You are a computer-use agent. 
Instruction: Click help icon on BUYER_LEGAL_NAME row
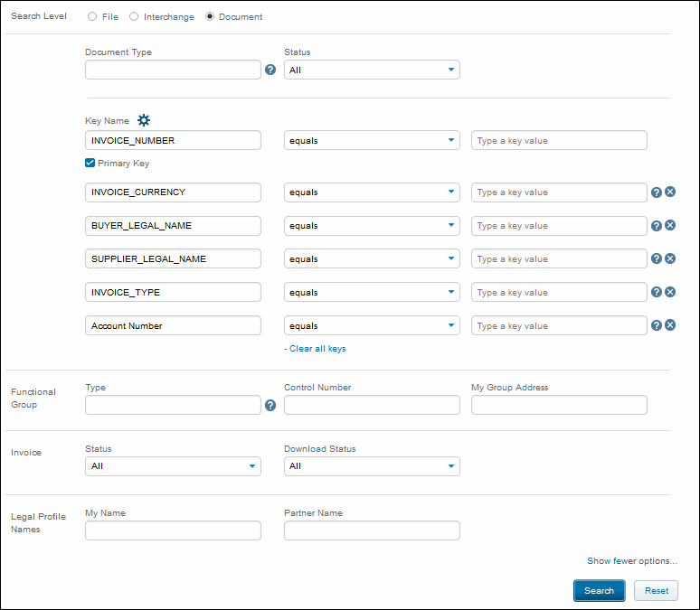(657, 226)
